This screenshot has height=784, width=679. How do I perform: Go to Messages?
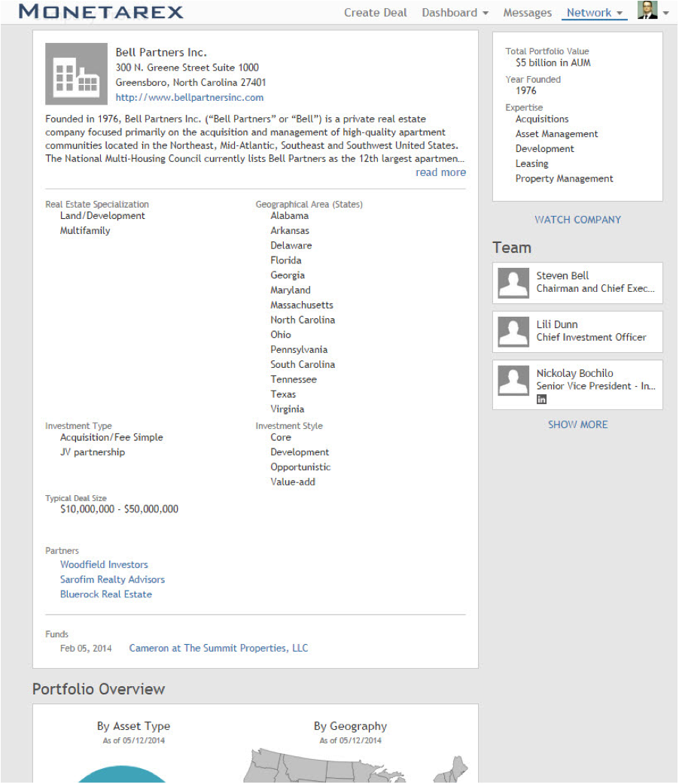click(528, 13)
